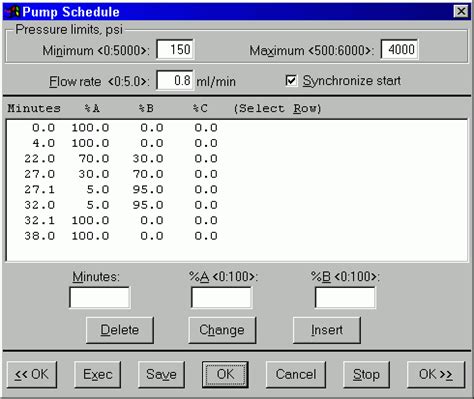Click the Pump Schedule title bar icon
474x399 pixels.
pos(13,12)
